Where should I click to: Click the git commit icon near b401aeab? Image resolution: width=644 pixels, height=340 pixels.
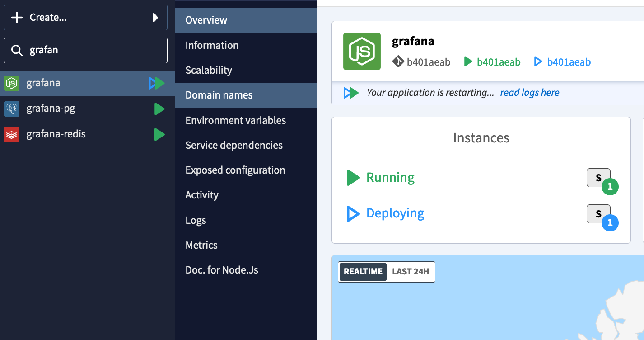(x=398, y=61)
